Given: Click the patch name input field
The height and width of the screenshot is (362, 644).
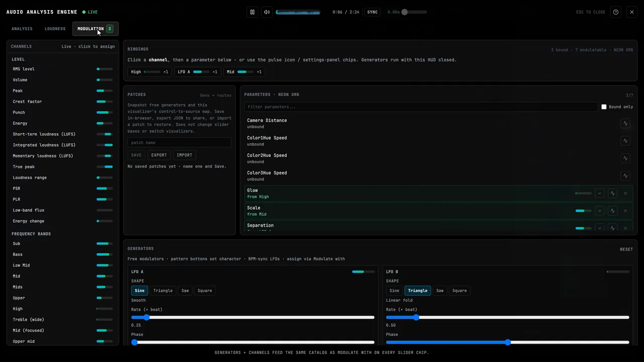Looking at the screenshot, I should pos(180,143).
